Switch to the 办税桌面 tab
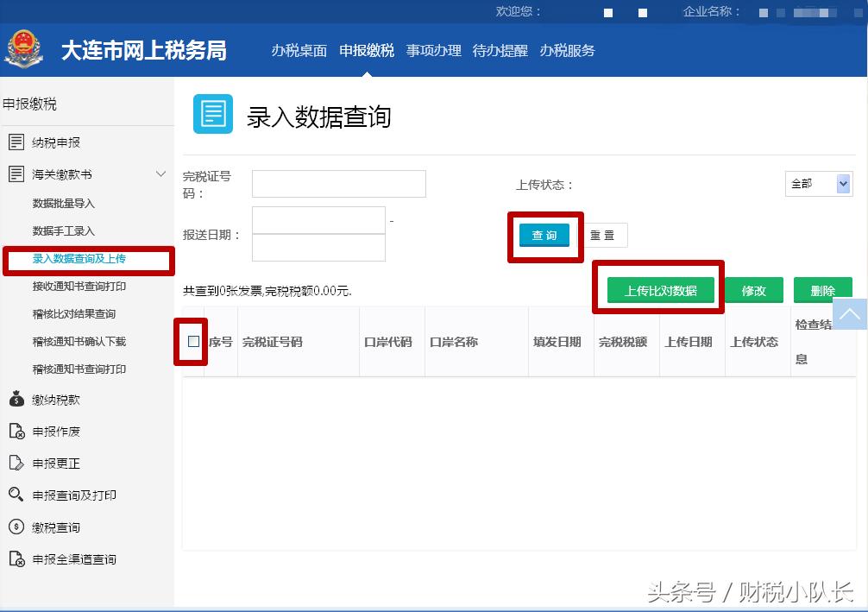Image resolution: width=868 pixels, height=612 pixels. coord(299,51)
